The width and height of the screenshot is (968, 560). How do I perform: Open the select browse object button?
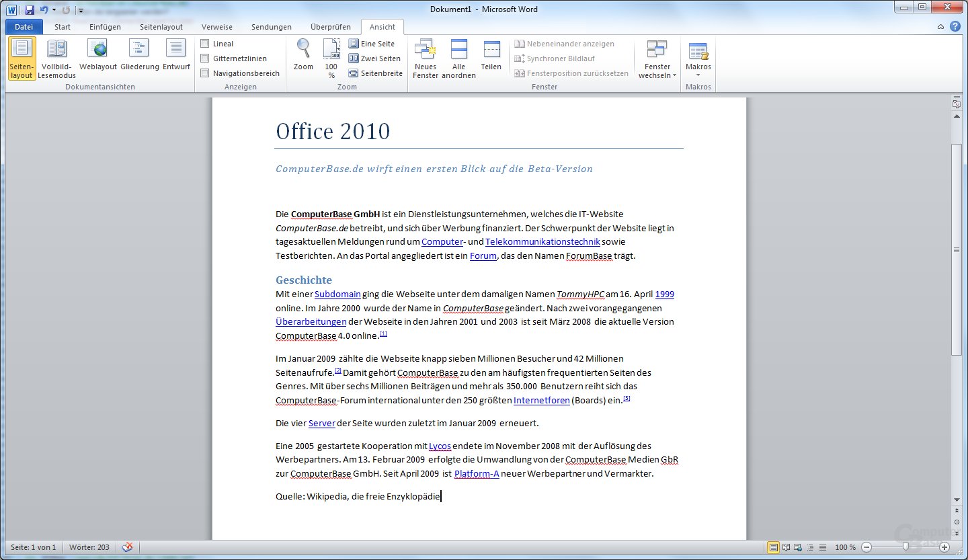pos(957,522)
